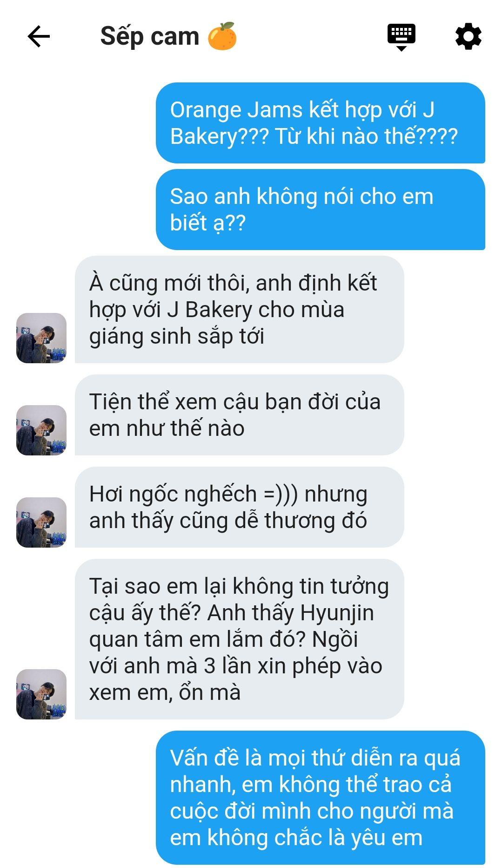Tap the =))) emoticon in the message
Viewport: 502px width, 868px height.
click(x=281, y=494)
